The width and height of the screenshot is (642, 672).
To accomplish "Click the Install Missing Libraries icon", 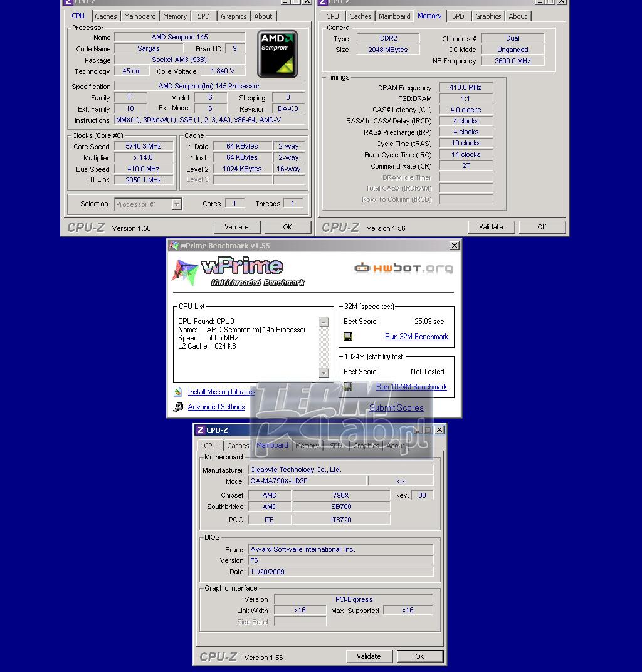I will click(178, 392).
